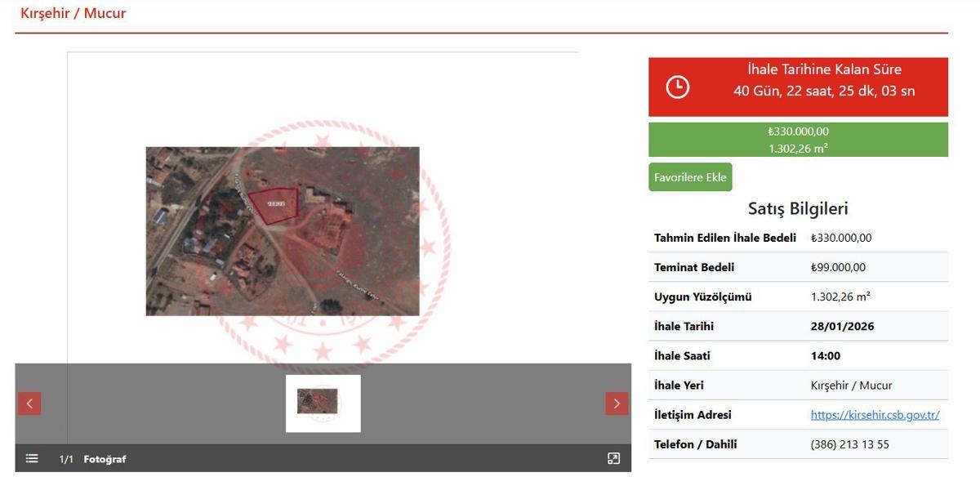The width and height of the screenshot is (980, 477).
Task: Click the remaining time countdown text
Action: (823, 91)
